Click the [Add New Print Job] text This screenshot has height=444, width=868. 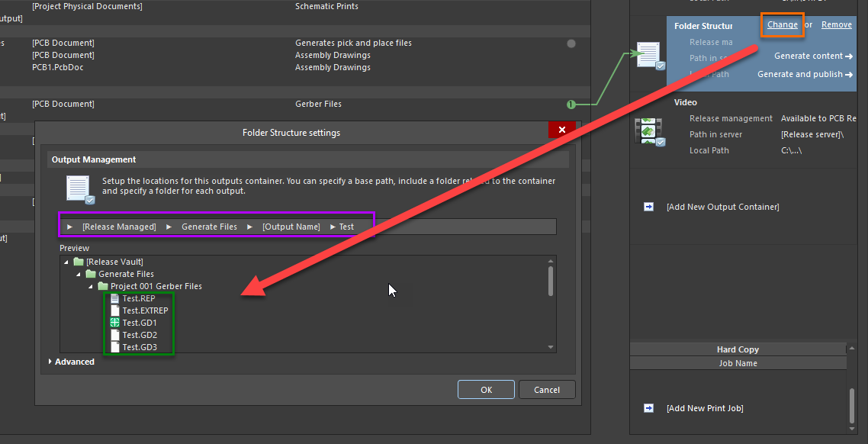(705, 408)
